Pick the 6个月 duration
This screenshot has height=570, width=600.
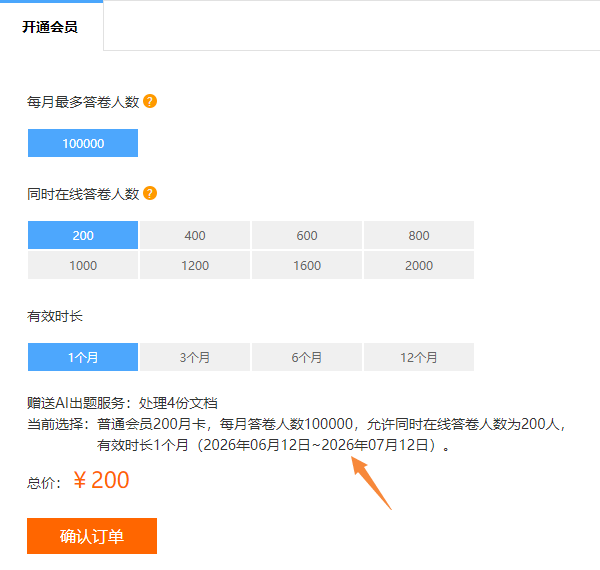(307, 357)
